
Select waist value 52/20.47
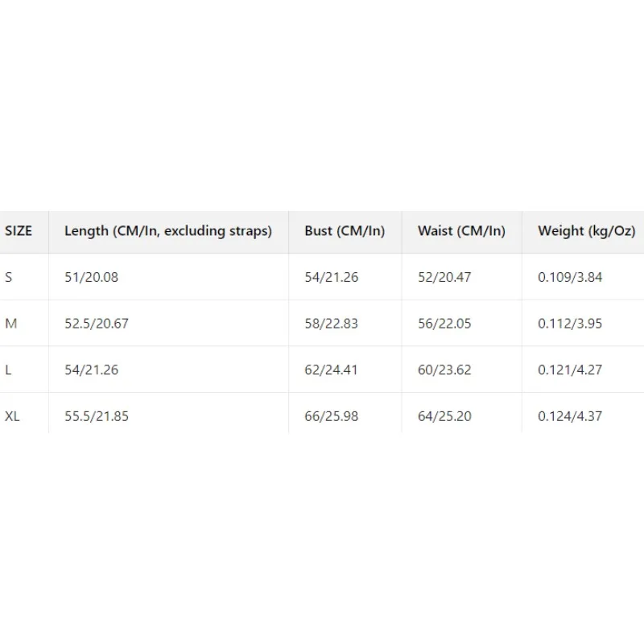444,277
